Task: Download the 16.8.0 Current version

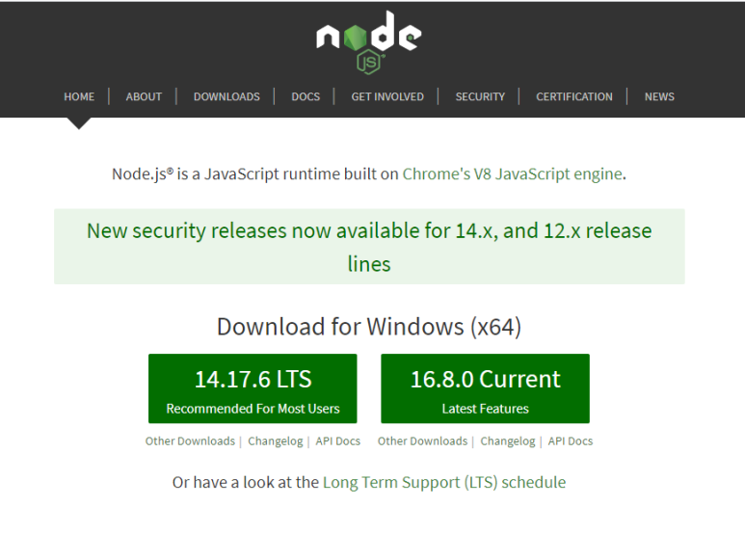Action: pyautogui.click(x=485, y=388)
